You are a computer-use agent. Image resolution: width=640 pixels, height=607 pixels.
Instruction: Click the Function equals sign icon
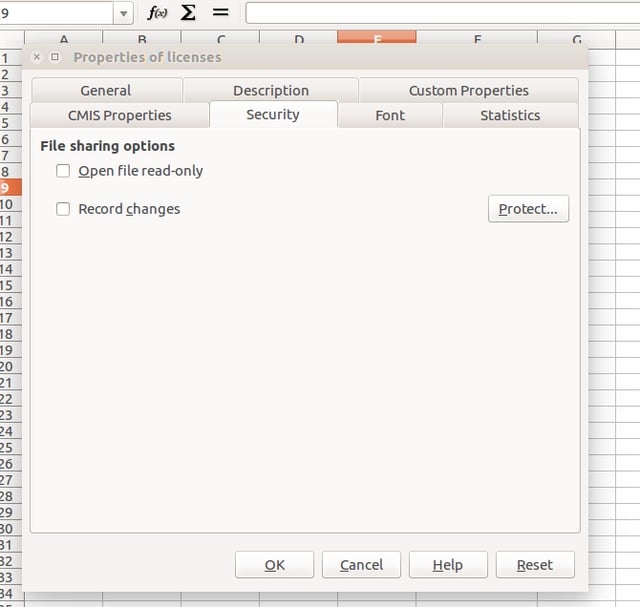pos(220,12)
